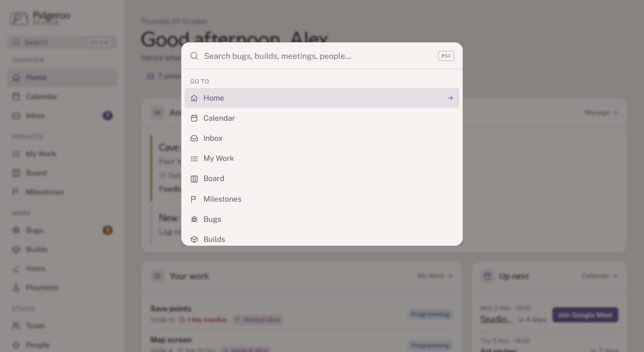This screenshot has height=352, width=644.
Task: Click the My Work checklist icon in palette
Action: tap(194, 158)
